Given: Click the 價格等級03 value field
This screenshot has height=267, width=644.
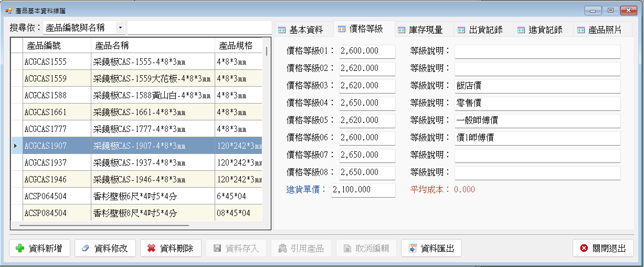Looking at the screenshot, I should click(367, 86).
